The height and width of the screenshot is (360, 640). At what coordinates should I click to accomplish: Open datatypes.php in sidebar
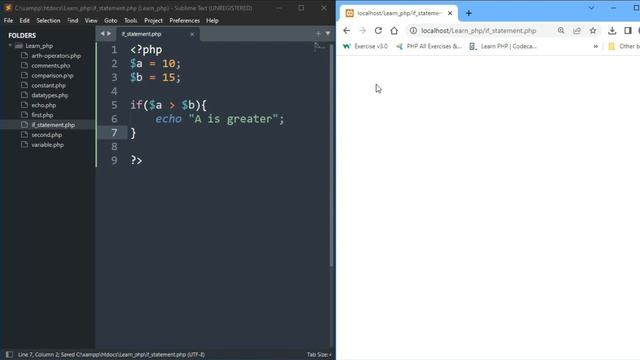[50, 96]
